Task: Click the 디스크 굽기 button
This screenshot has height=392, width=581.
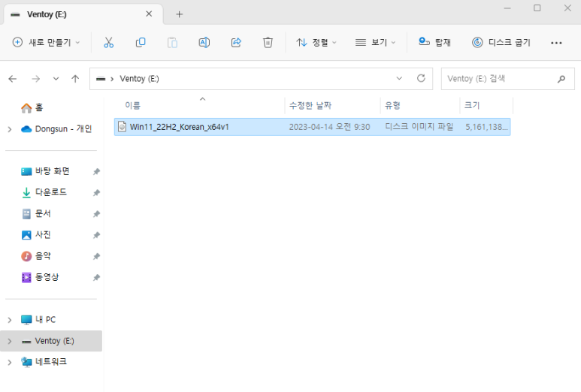Action: (501, 43)
